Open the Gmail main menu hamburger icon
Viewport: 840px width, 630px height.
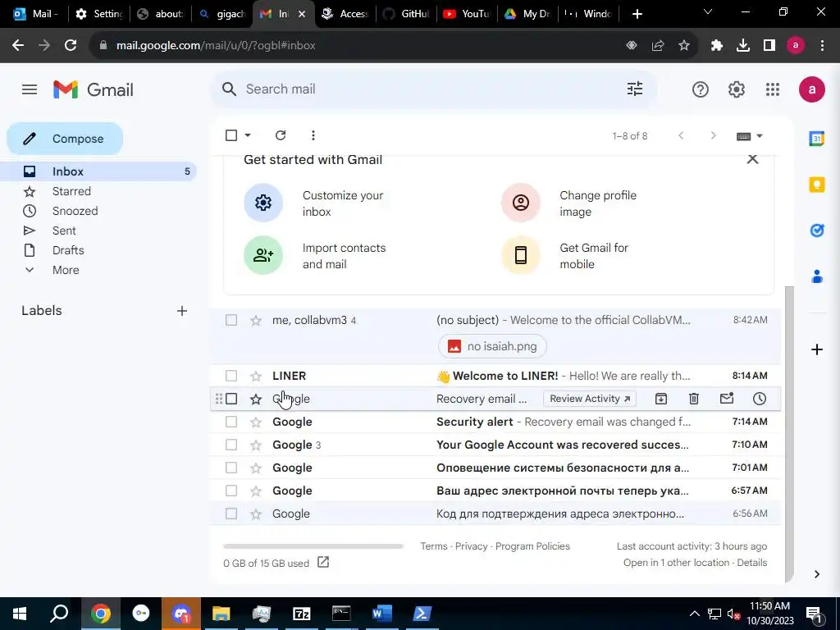point(30,89)
